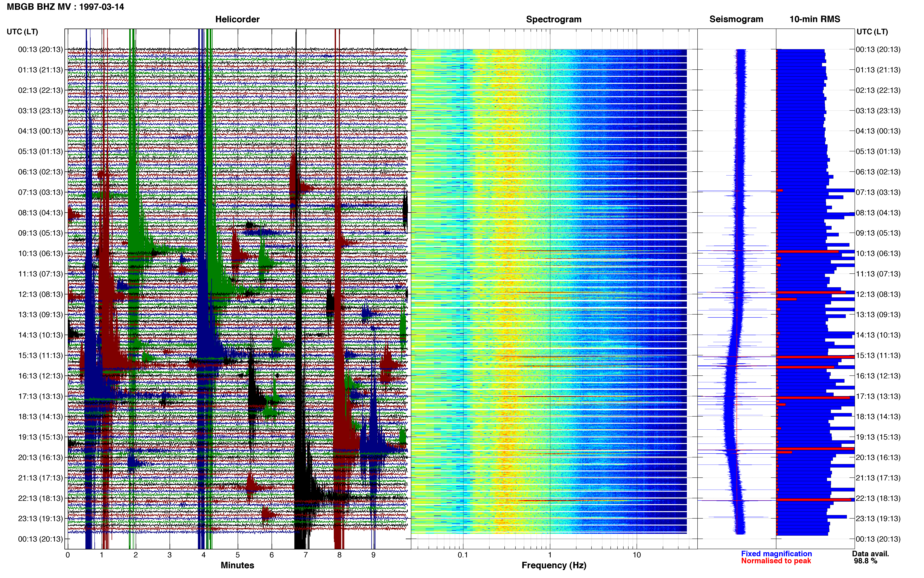The image size is (924, 578).
Task: Click the spectrogram frequency tick '0.1'
Action: click(x=463, y=555)
